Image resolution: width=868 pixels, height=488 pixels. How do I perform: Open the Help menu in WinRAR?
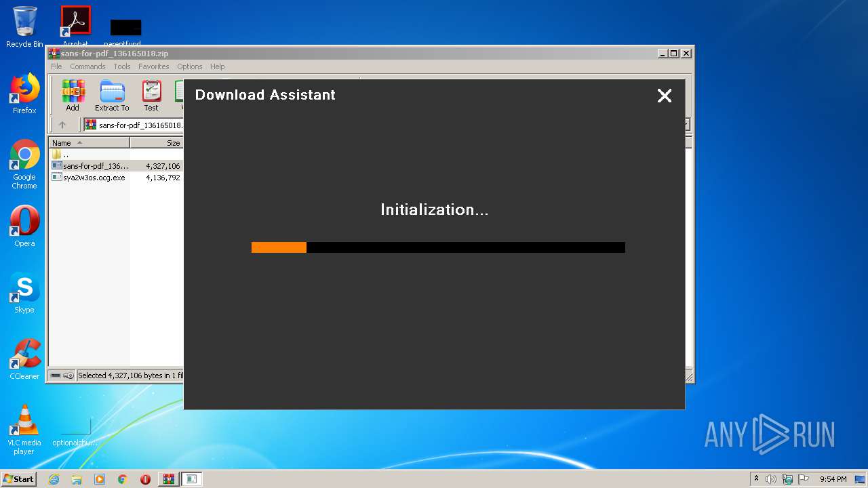(217, 66)
